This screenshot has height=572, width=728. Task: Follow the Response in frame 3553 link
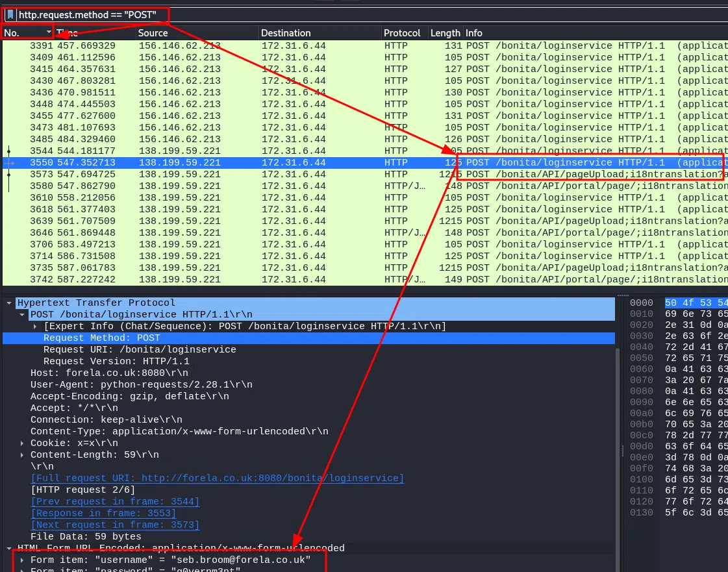coord(103,514)
